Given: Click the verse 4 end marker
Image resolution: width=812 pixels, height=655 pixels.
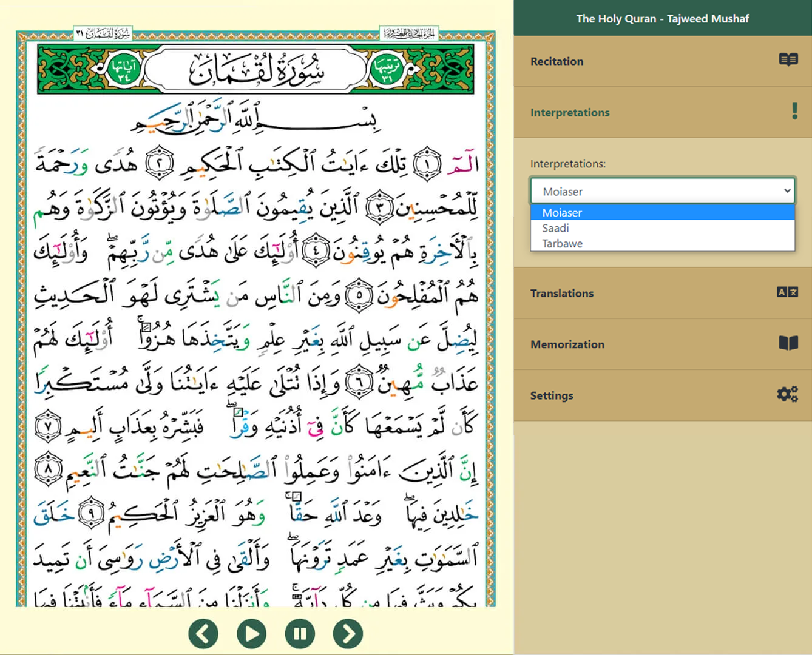Looking at the screenshot, I should 316,250.
